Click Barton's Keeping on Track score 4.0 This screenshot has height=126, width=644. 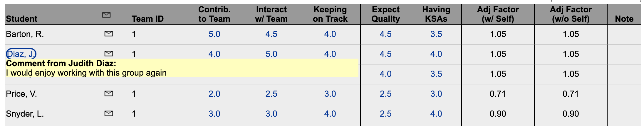[x=330, y=34]
